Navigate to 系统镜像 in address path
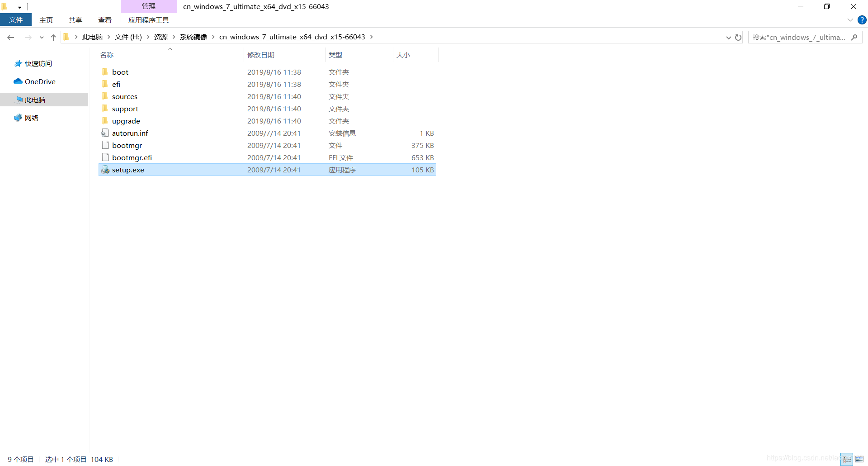The width and height of the screenshot is (868, 466). (193, 37)
